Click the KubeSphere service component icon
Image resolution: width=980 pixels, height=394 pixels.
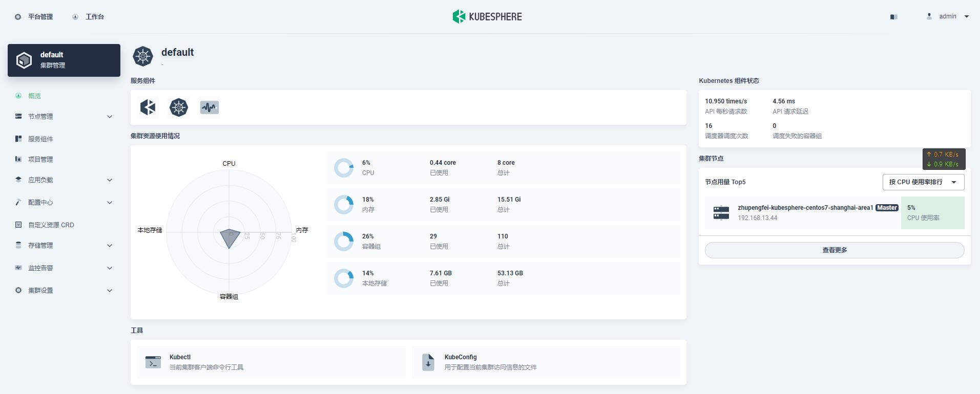tap(148, 107)
